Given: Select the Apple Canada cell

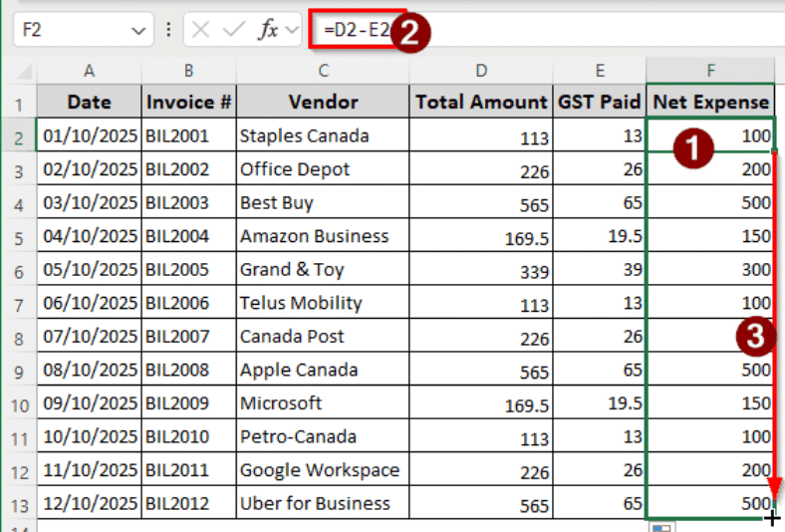Looking at the screenshot, I should [323, 370].
